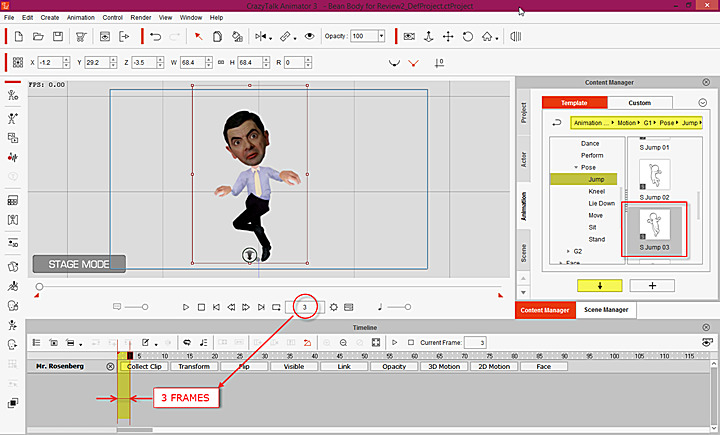Image resolution: width=720 pixels, height=435 pixels.
Task: Click the home view icon
Action: coord(487,37)
